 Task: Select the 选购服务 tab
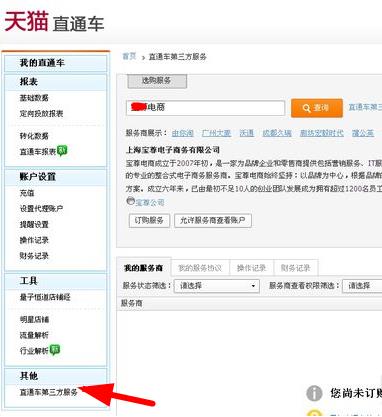(x=157, y=81)
